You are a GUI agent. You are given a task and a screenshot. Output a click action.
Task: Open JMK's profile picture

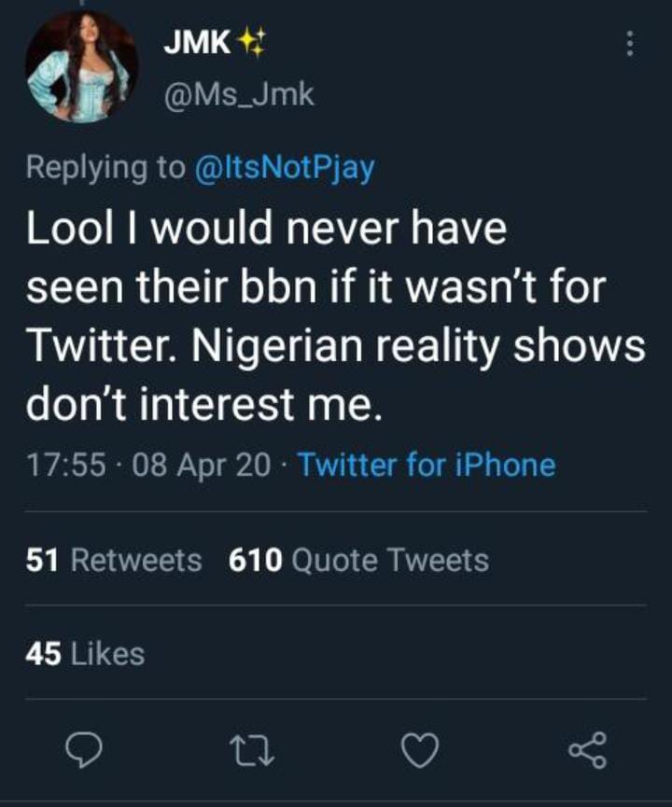point(81,67)
